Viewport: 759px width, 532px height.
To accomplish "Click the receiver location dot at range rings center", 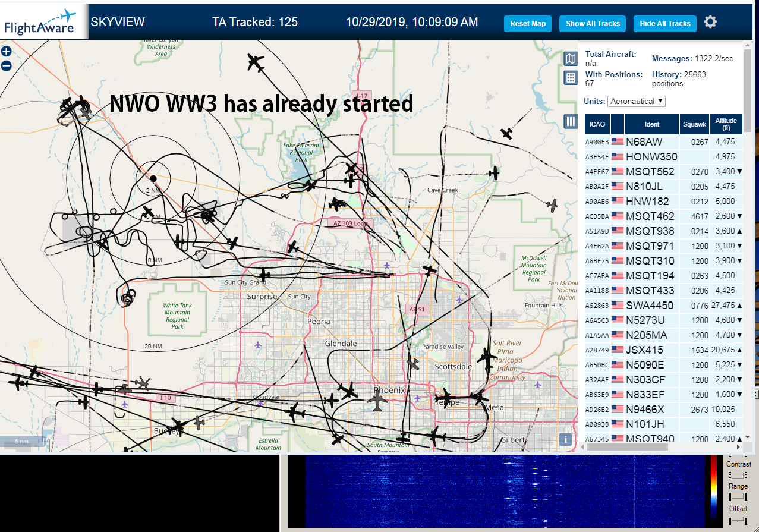I will (x=153, y=178).
